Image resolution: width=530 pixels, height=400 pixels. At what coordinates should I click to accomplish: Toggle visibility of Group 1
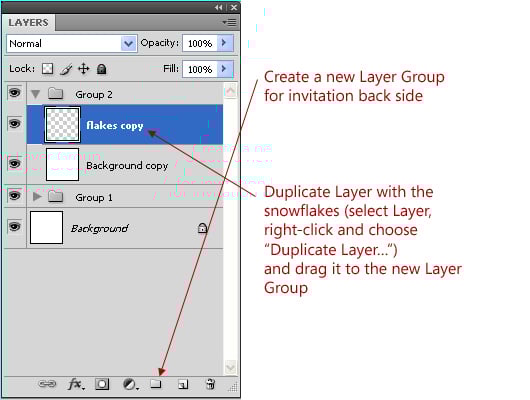(x=14, y=196)
